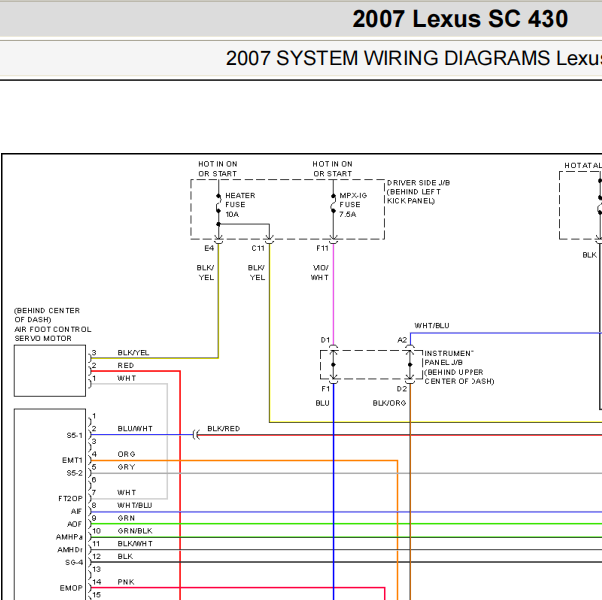Screen dimensions: 602x600
Task: Click the "GRN" wire label at pin 9
Action: [126, 518]
